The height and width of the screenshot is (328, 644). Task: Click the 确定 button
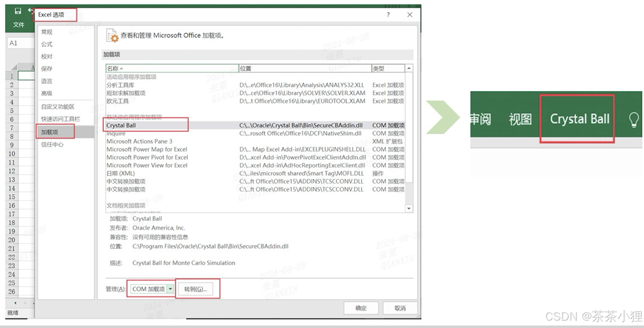[361, 308]
